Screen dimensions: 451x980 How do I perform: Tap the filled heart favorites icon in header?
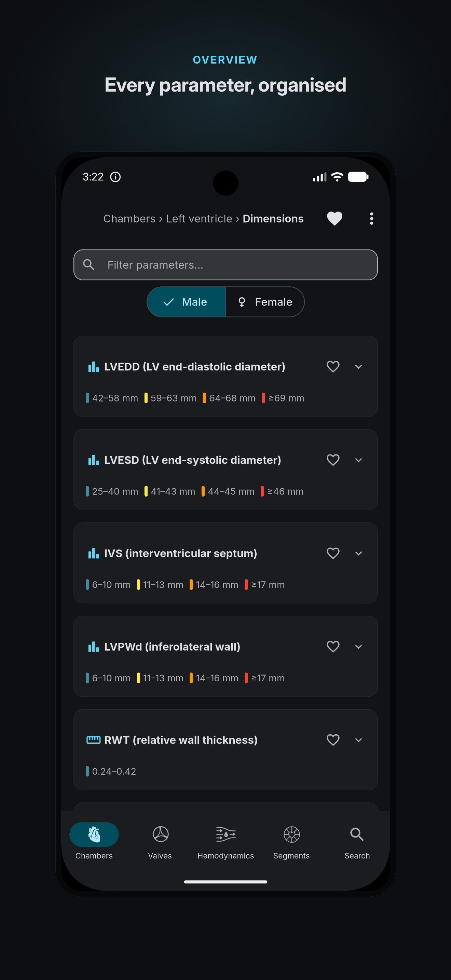pos(334,219)
